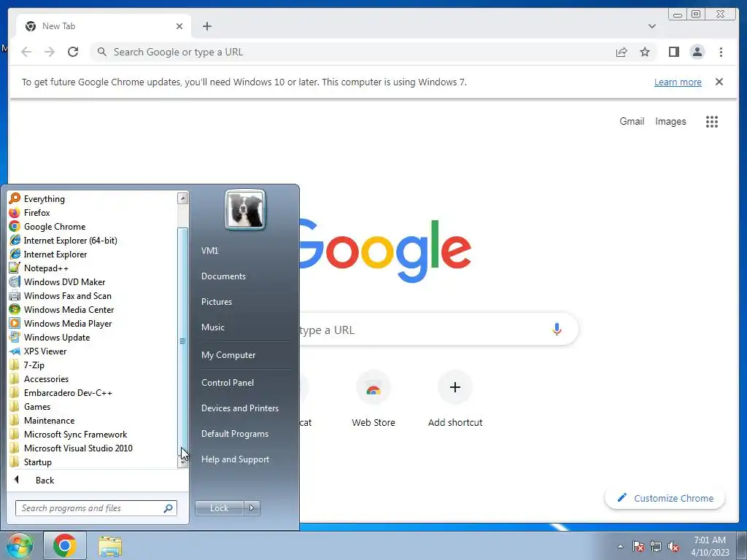The width and height of the screenshot is (747, 560).
Task: Show hidden tray icons arrow
Action: click(x=620, y=547)
